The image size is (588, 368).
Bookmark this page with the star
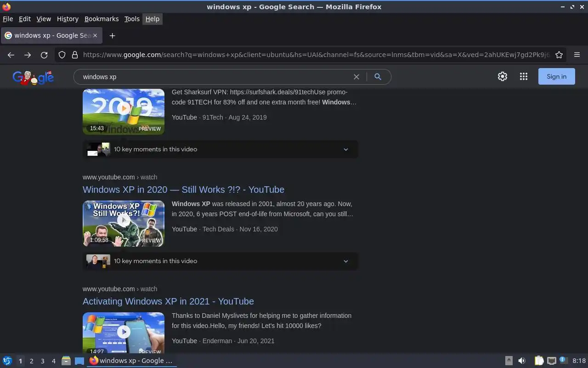click(559, 55)
